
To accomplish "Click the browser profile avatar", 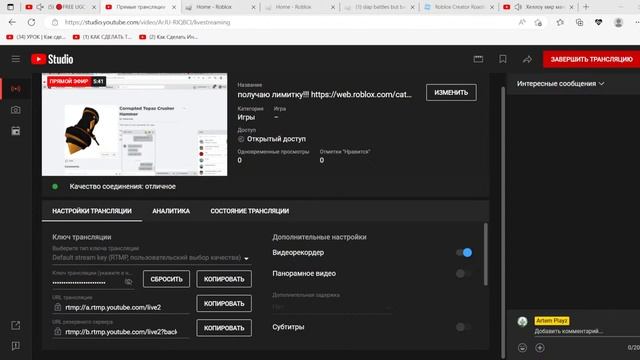I will [x=618, y=22].
